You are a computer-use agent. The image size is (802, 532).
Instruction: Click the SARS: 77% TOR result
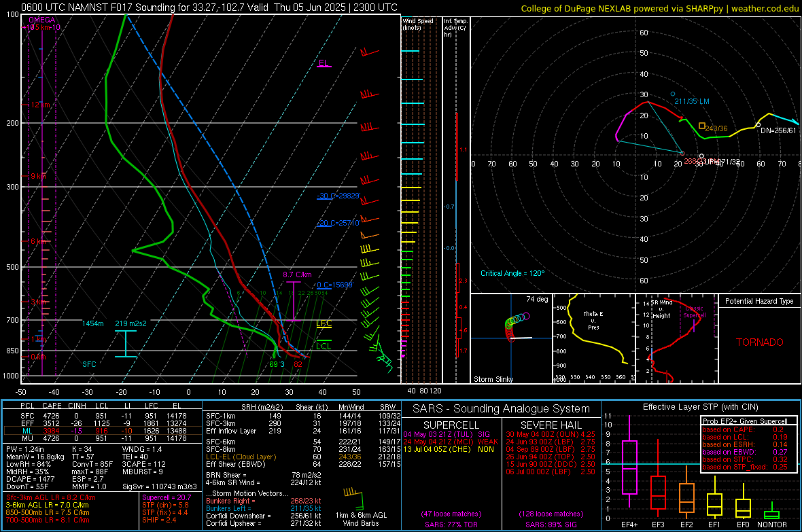(x=451, y=525)
